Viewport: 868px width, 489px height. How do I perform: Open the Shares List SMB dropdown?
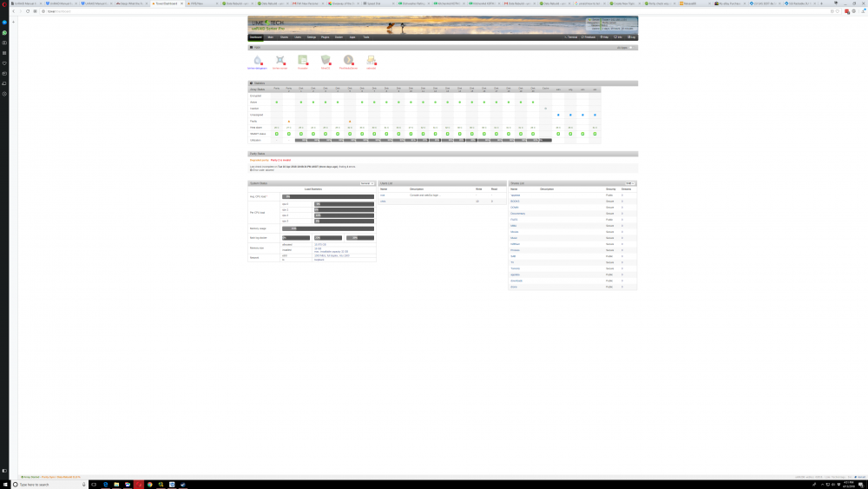(x=630, y=183)
